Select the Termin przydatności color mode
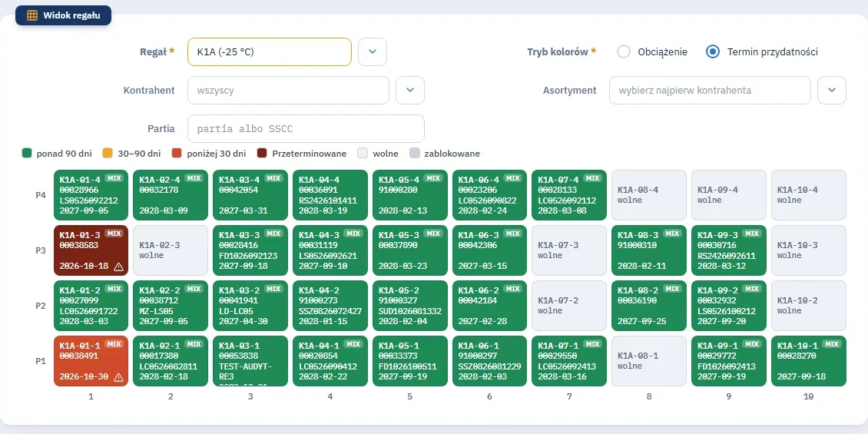Screen dimensions: 868x434 713,51
